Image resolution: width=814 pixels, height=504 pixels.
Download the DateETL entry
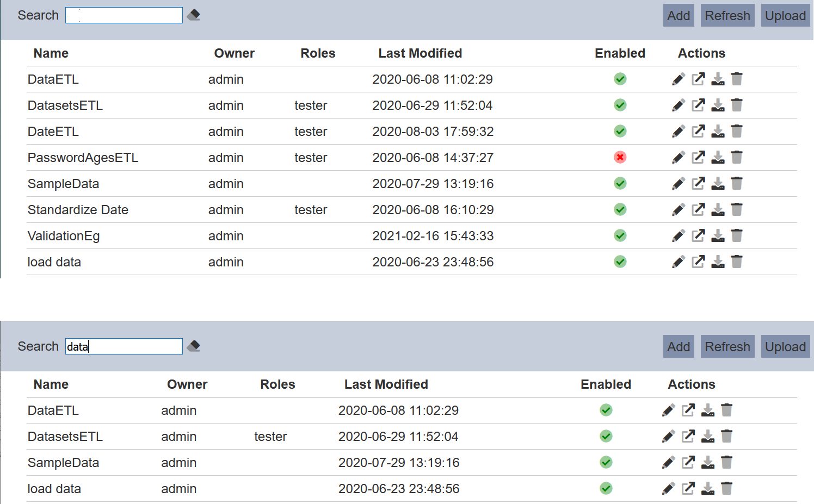pyautogui.click(x=718, y=132)
